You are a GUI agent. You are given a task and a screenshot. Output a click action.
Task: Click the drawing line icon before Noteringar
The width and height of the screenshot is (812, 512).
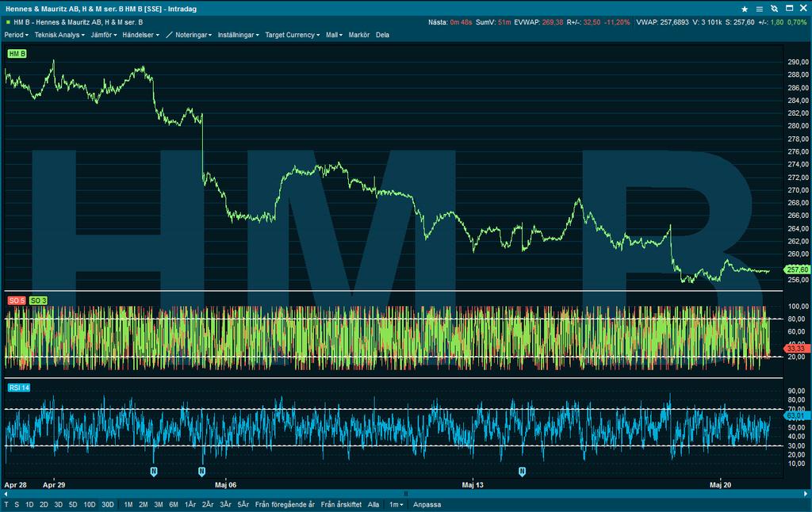[x=169, y=35]
